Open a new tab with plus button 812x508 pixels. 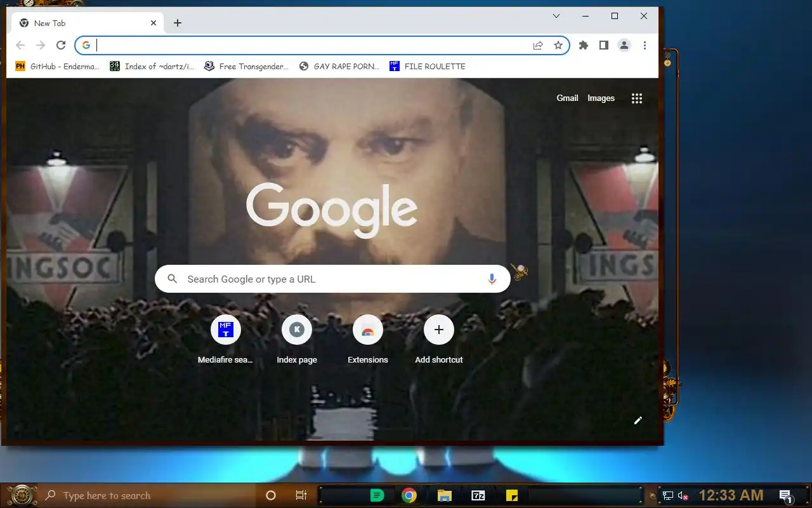[178, 23]
